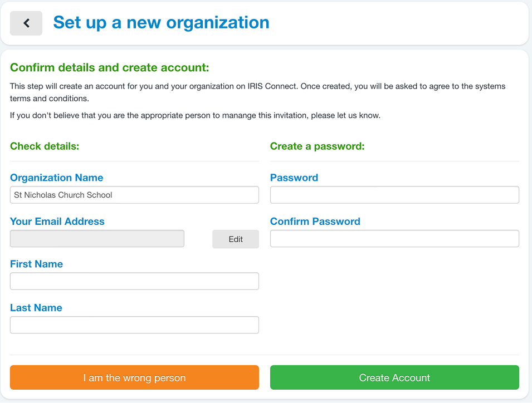Go back using the chevron arrow button

click(26, 23)
